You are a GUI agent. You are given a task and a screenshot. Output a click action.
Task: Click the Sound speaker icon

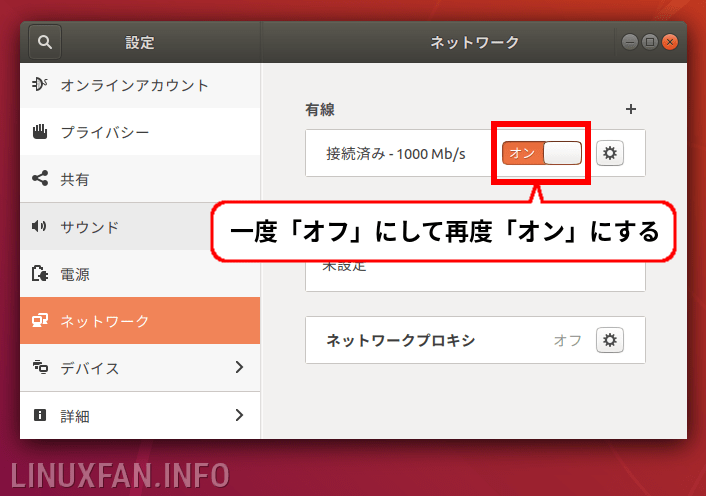[x=39, y=226]
